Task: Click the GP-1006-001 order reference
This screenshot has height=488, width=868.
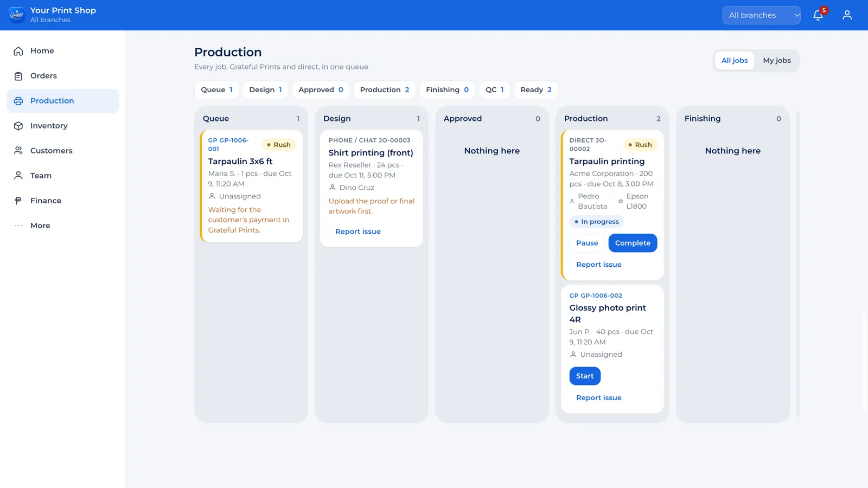Action: point(228,145)
